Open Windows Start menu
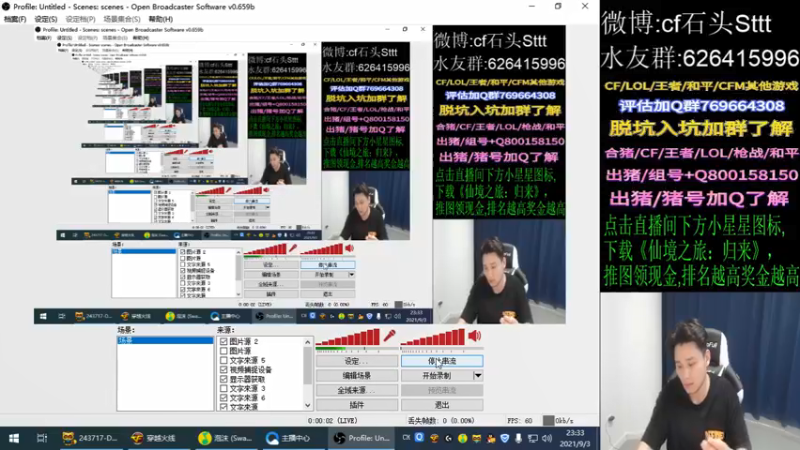The height and width of the screenshot is (450, 800). click(14, 438)
